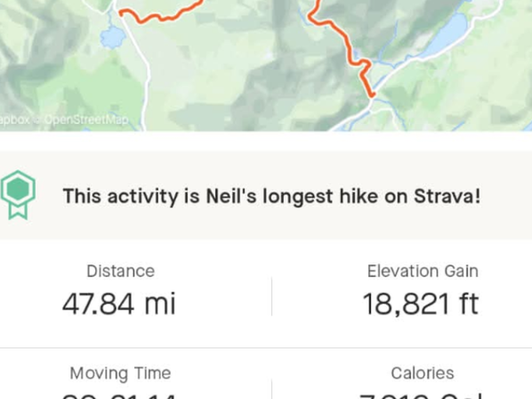Click the partially visible moving time value
The width and height of the screenshot is (532, 399).
coord(119,396)
